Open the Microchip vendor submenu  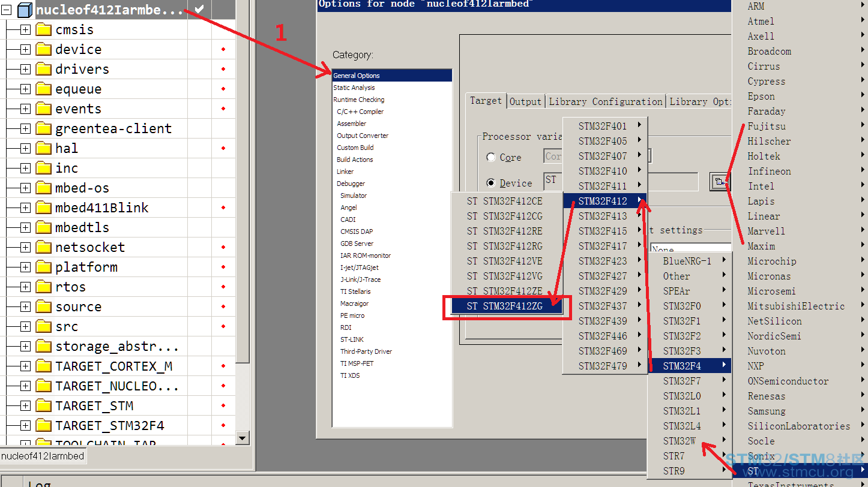pos(800,261)
